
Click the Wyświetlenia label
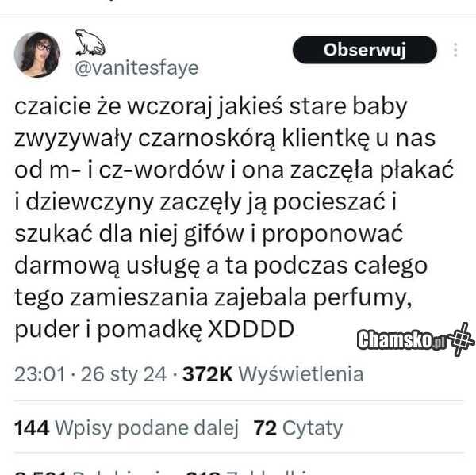[301, 374]
